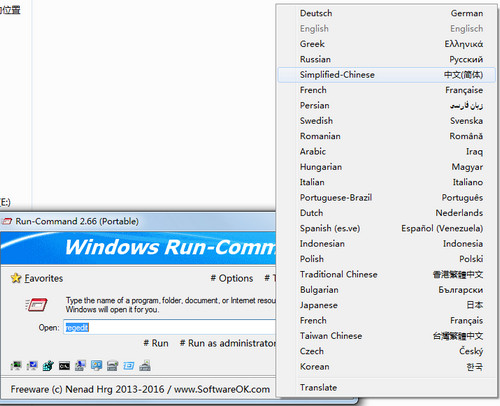The width and height of the screenshot is (500, 406).
Task: Open the Favorites menu
Action: (x=44, y=278)
